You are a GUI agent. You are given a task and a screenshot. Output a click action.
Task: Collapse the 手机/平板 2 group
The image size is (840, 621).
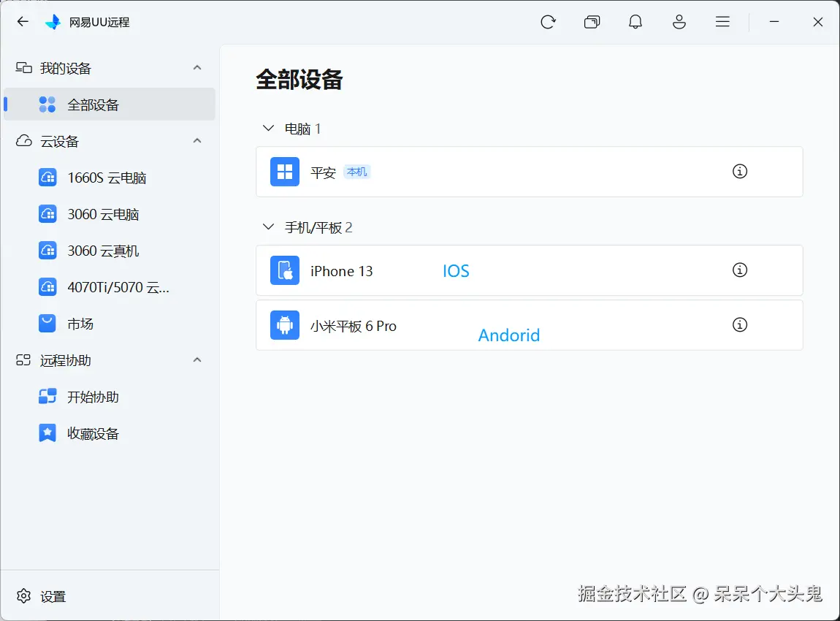coord(268,227)
